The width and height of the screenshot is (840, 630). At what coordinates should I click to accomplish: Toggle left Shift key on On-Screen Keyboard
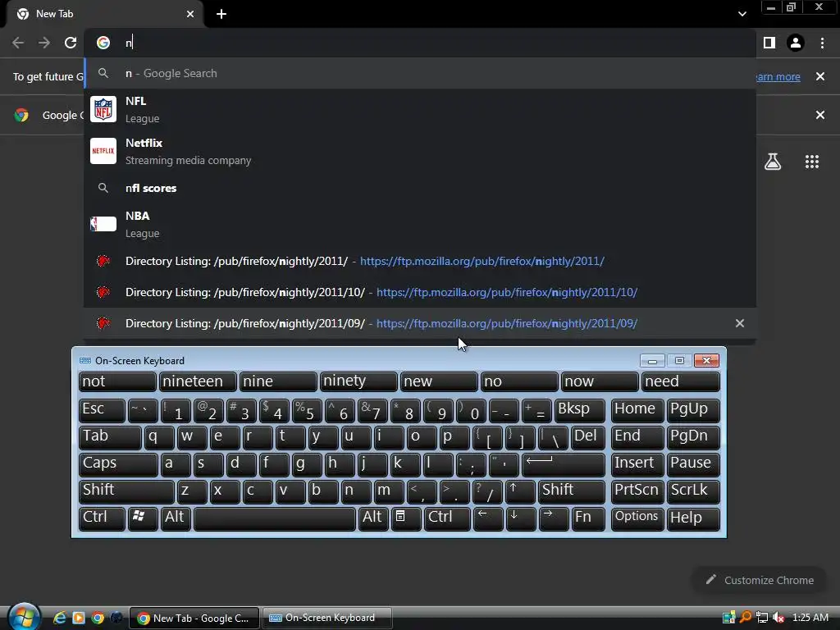(126, 491)
